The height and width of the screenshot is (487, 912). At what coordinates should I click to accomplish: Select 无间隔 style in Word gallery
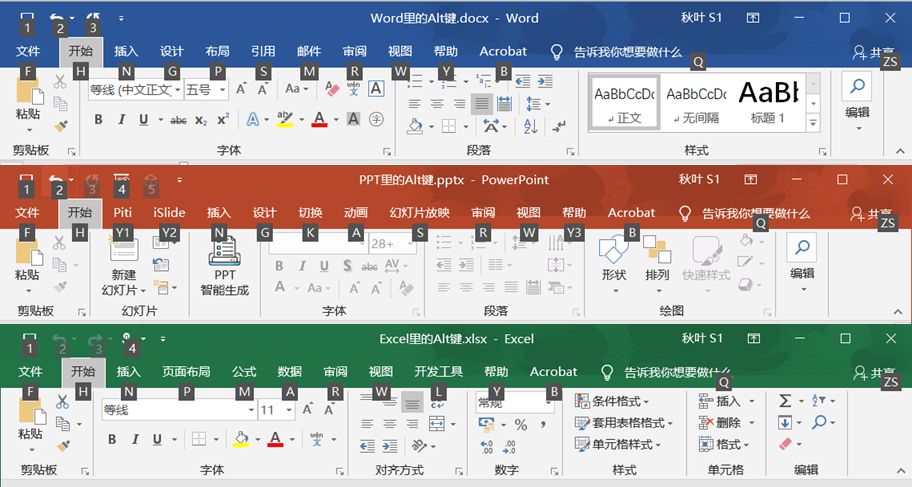coord(696,102)
